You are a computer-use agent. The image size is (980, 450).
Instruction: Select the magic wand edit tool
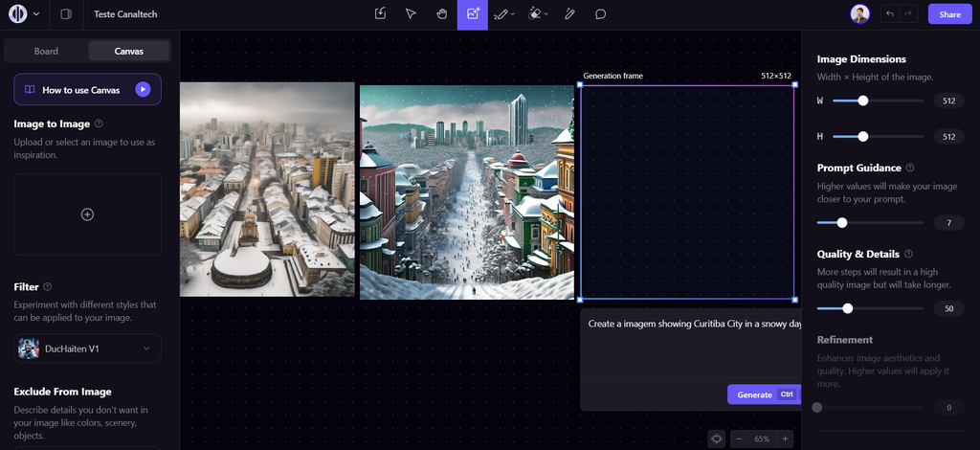point(569,14)
